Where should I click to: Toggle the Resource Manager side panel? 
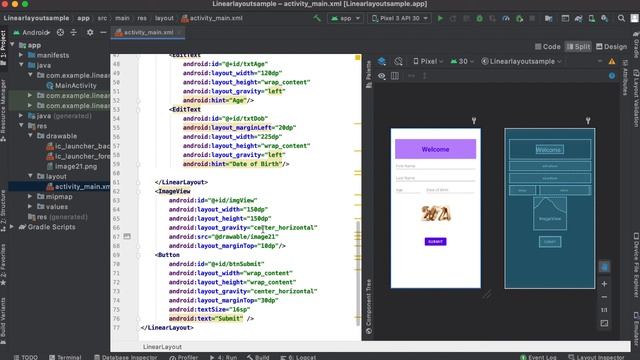click(x=3, y=110)
